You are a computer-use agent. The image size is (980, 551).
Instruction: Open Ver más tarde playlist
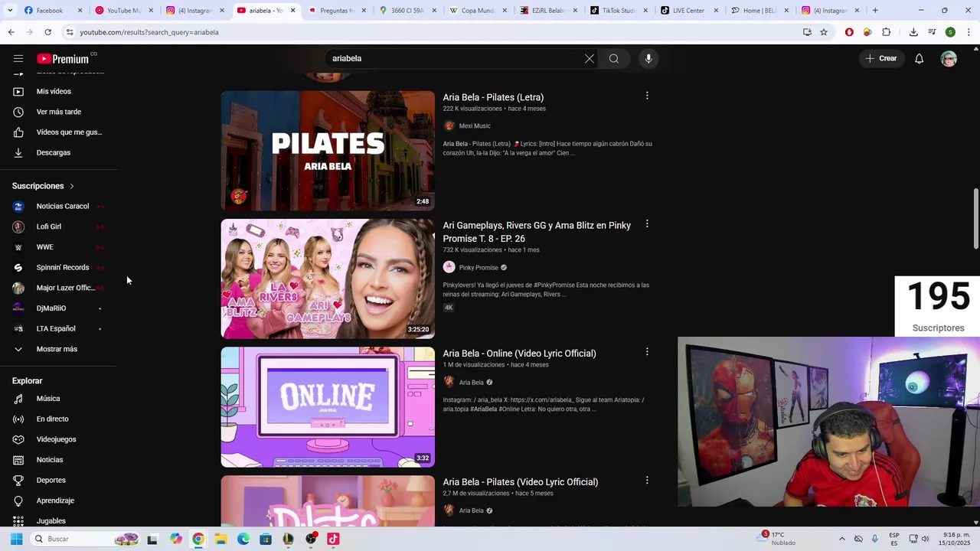59,112
